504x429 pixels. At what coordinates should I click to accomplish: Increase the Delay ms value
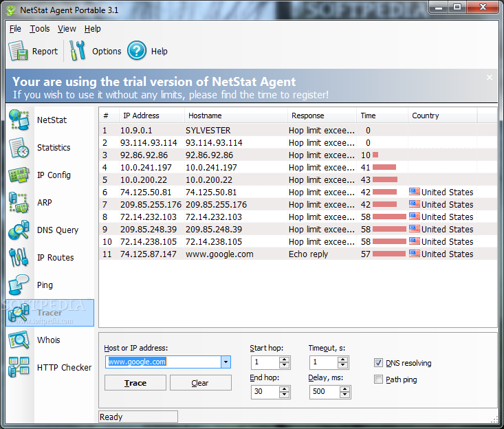pyautogui.click(x=344, y=389)
